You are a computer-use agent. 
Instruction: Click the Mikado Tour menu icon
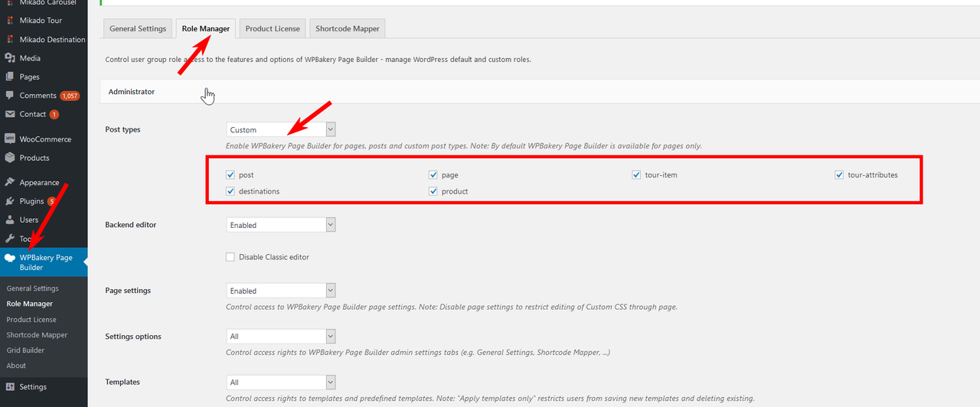[9, 21]
